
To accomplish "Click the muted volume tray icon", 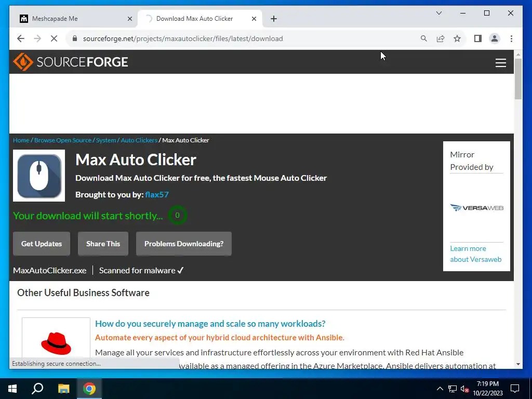I will 464,389.
